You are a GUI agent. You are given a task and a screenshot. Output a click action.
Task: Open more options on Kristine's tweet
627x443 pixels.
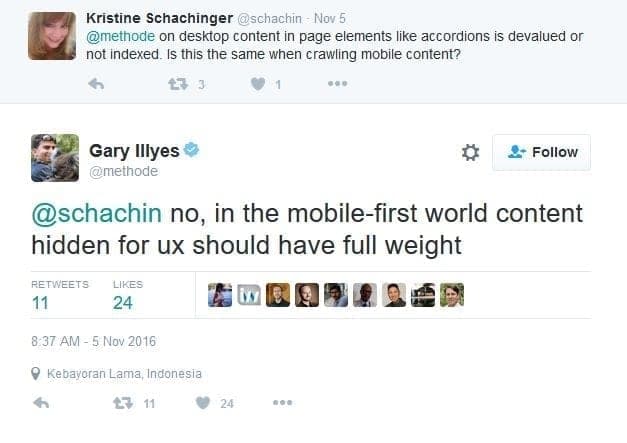tap(337, 84)
